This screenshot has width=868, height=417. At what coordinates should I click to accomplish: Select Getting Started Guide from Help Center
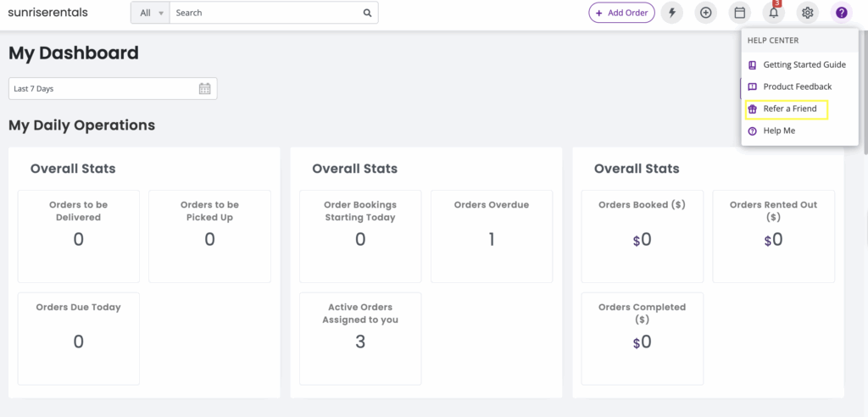[x=804, y=64]
